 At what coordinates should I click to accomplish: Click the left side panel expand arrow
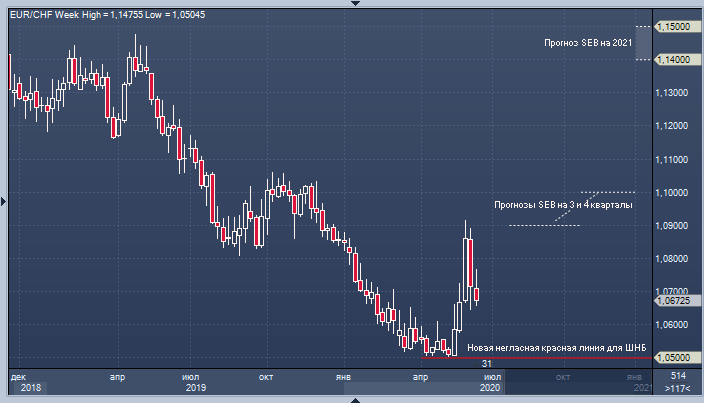pyautogui.click(x=4, y=201)
